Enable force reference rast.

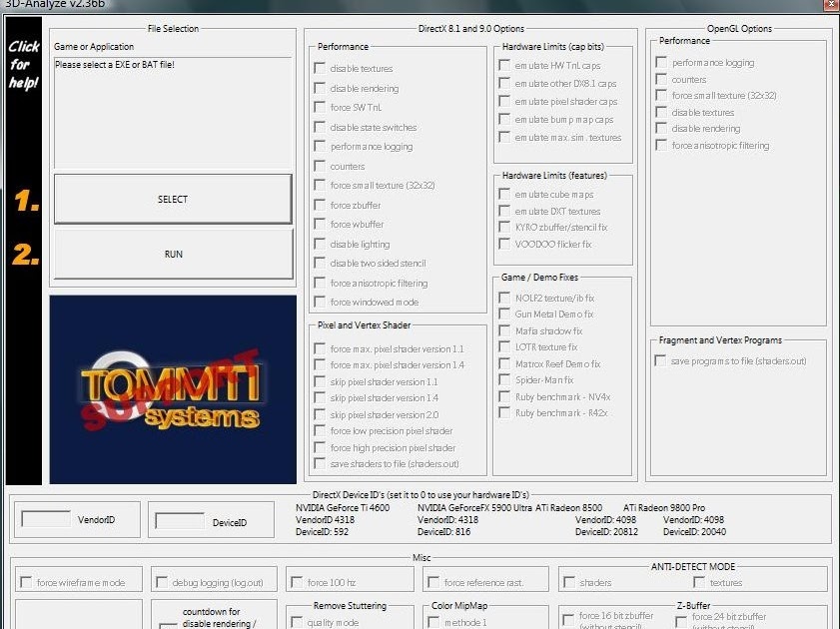point(433,582)
